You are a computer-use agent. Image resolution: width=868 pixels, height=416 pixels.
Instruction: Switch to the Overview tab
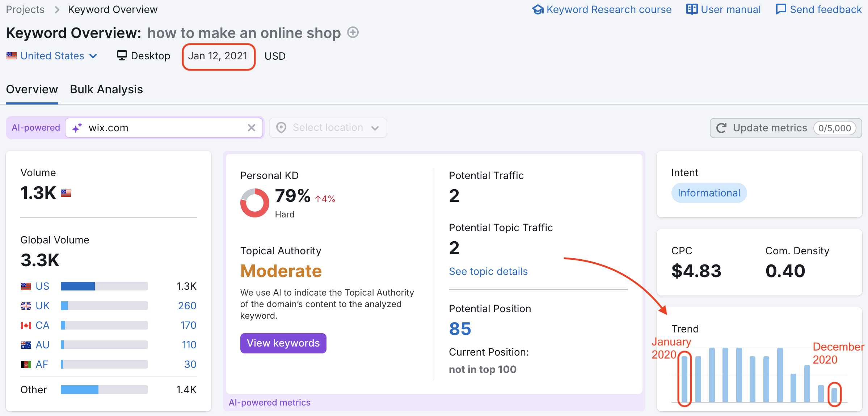(32, 89)
